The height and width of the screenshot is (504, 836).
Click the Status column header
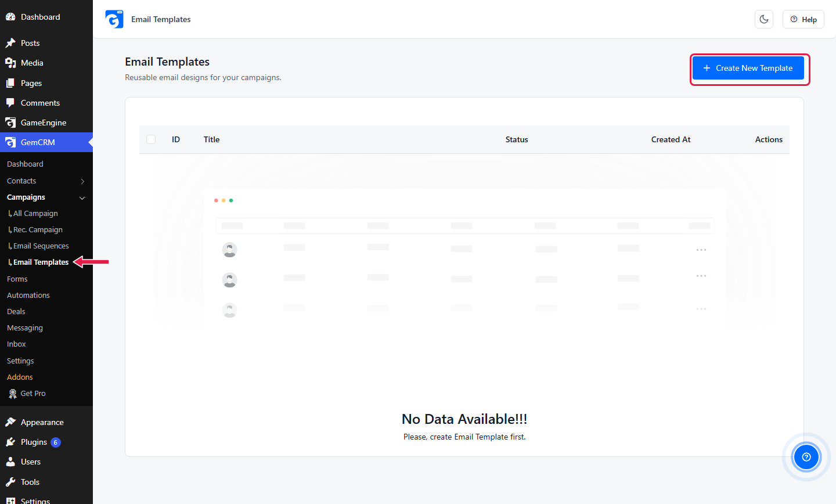[x=517, y=139]
